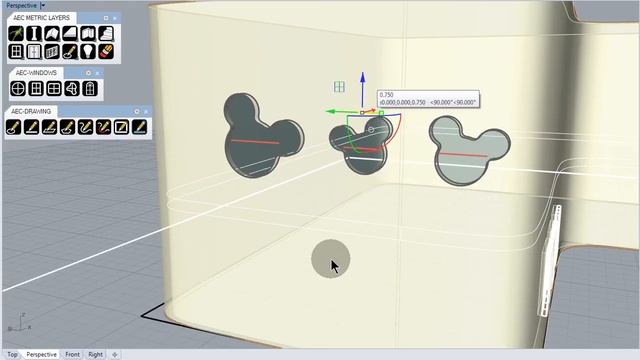Select the column layer icon
Viewport: 640px width, 360px height.
point(34,33)
